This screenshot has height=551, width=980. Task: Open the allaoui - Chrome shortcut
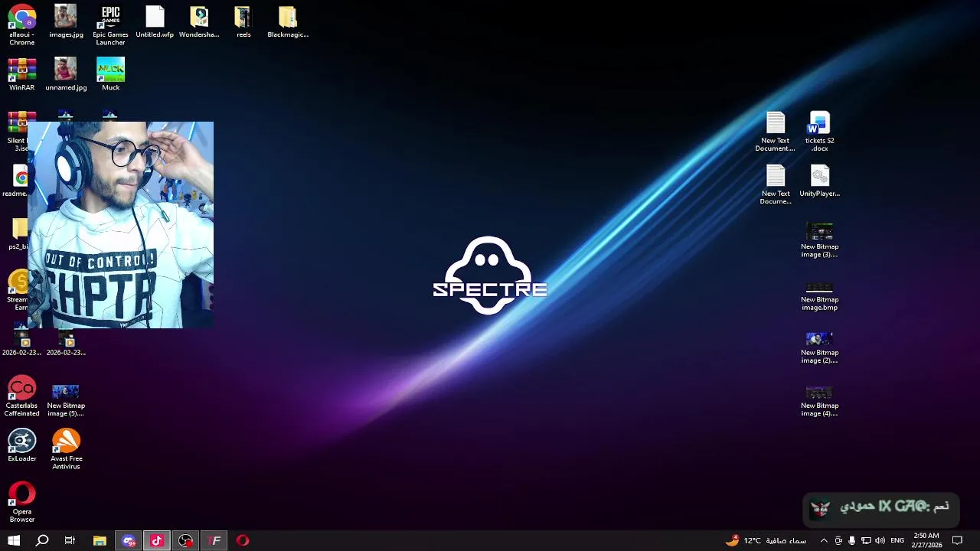click(x=21, y=25)
